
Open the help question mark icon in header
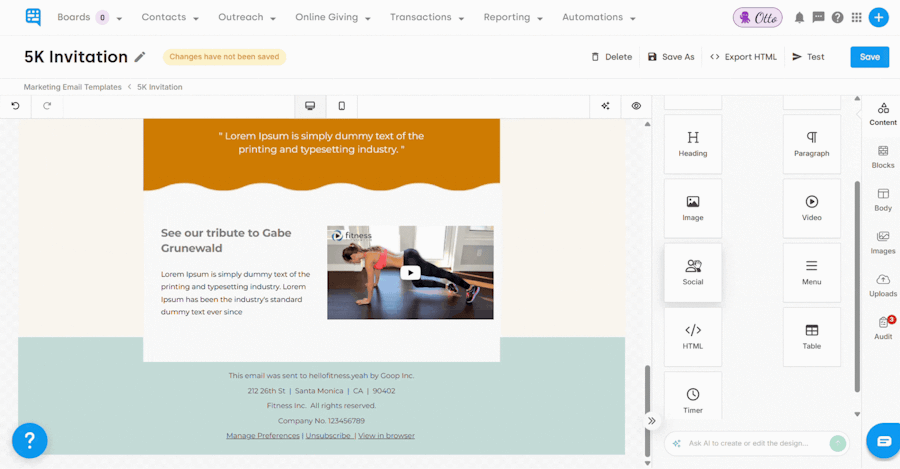[837, 18]
